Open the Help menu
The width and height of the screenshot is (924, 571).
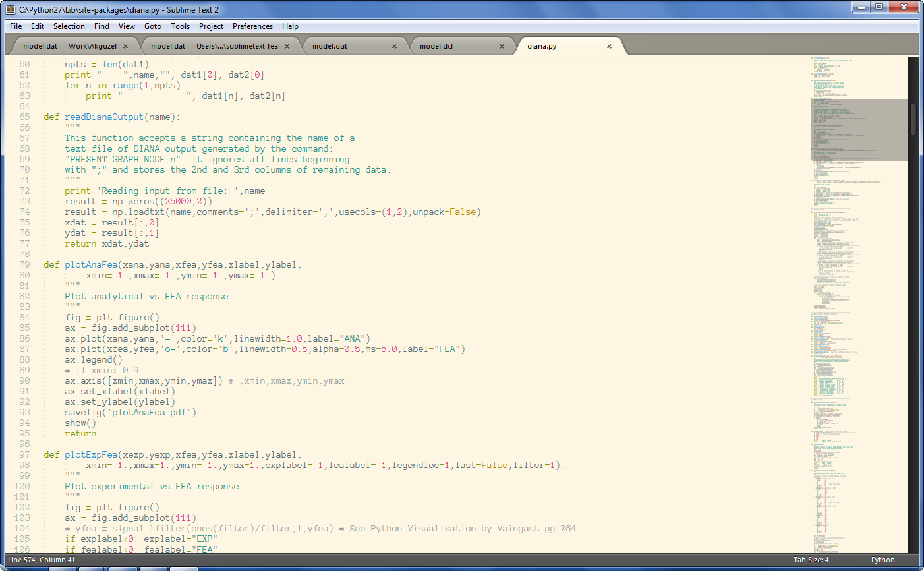pyautogui.click(x=290, y=26)
